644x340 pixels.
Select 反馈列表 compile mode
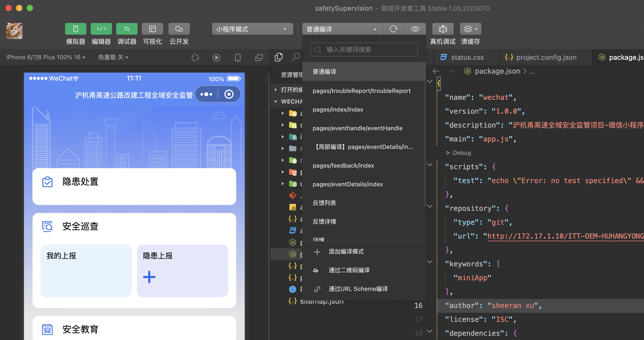coord(364,203)
